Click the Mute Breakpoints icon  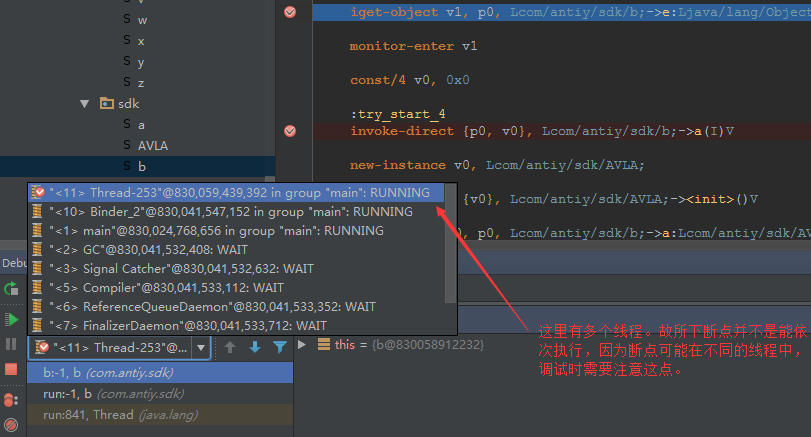tap(11, 425)
